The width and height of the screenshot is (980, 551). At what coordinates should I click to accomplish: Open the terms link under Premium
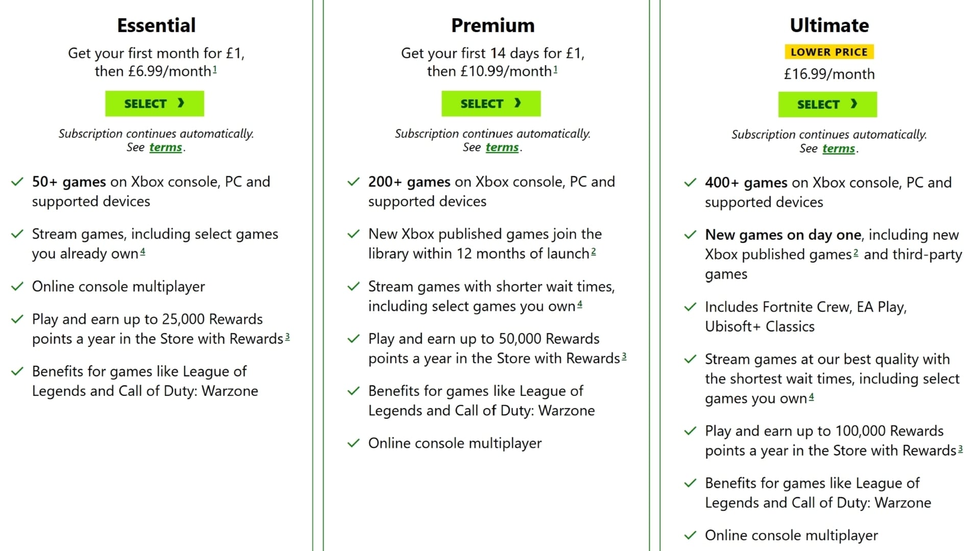tap(502, 147)
